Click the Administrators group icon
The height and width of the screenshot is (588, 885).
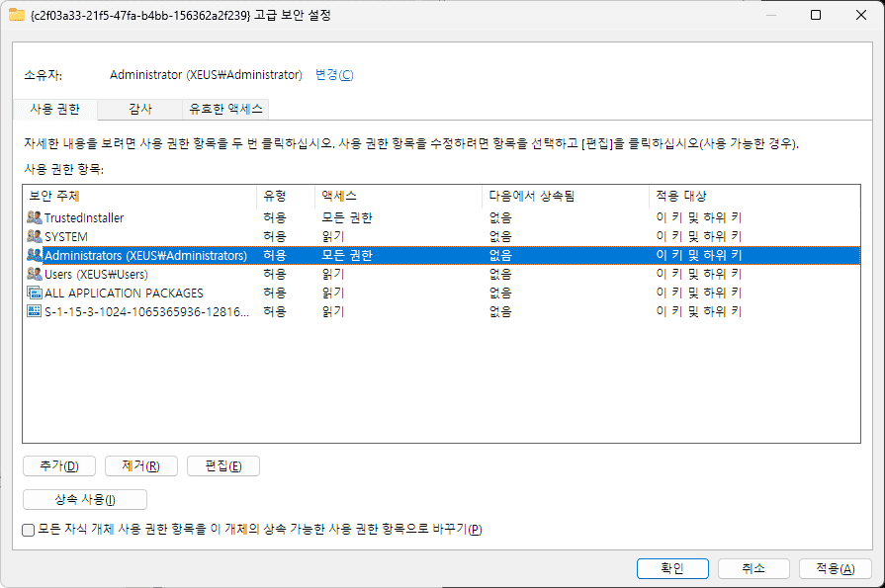coord(35,255)
